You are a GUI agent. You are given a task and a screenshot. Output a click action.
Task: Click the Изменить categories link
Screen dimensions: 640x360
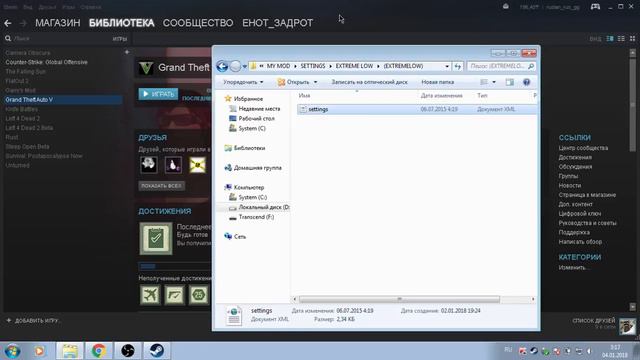[573, 268]
